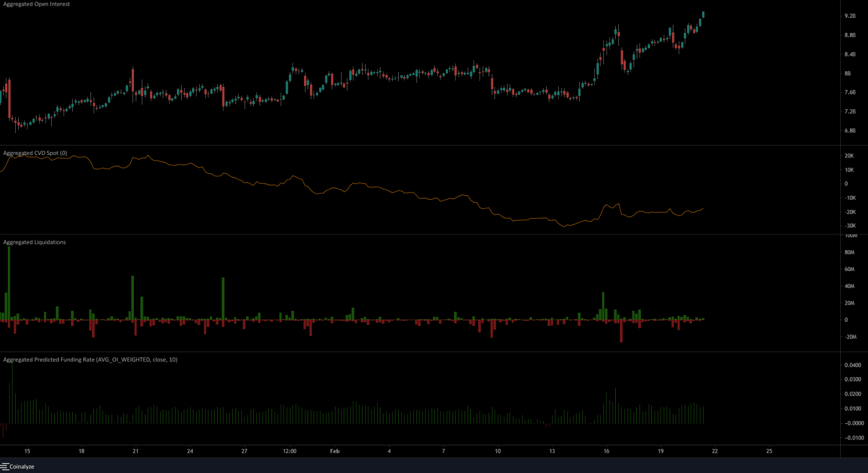Click the 7.2B open interest axis label

(850, 112)
